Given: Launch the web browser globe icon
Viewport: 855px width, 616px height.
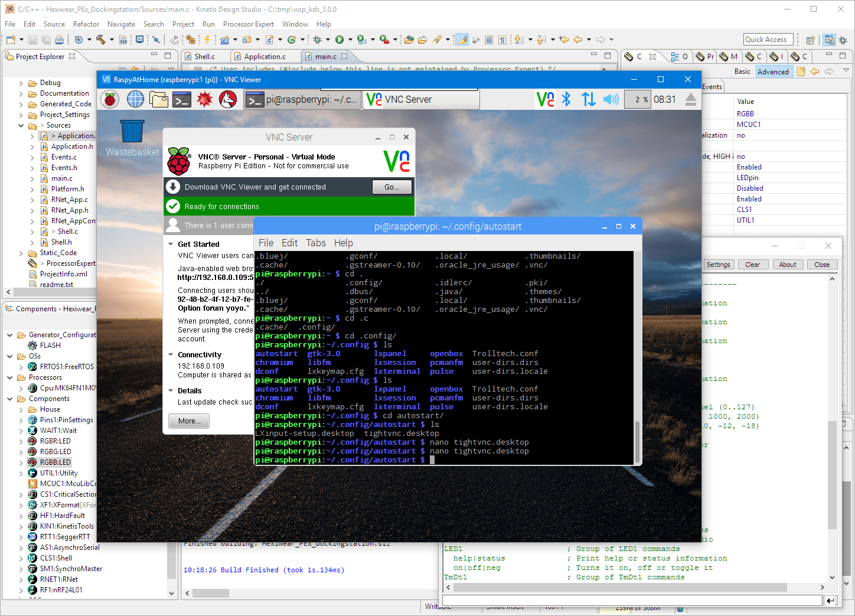Looking at the screenshot, I should (135, 100).
